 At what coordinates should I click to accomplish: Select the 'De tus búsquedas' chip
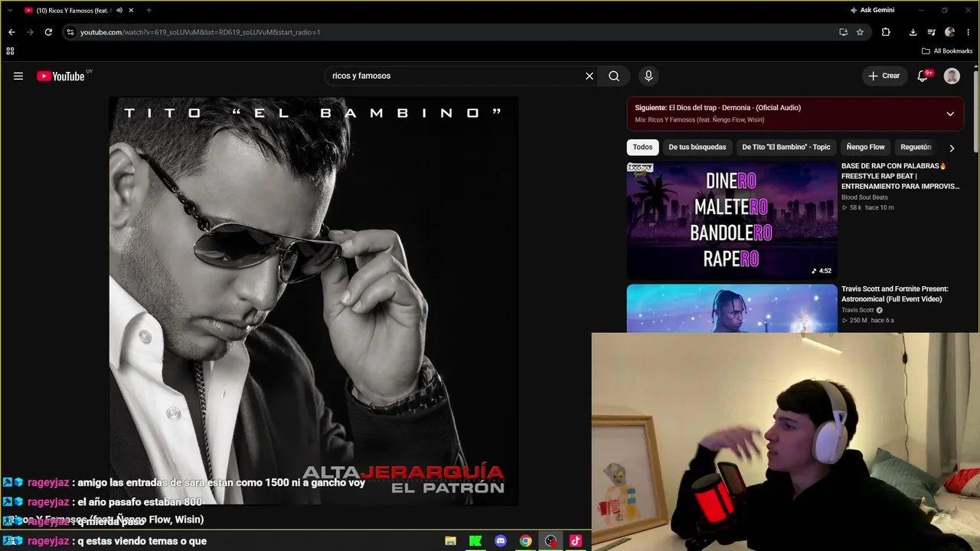click(x=697, y=147)
